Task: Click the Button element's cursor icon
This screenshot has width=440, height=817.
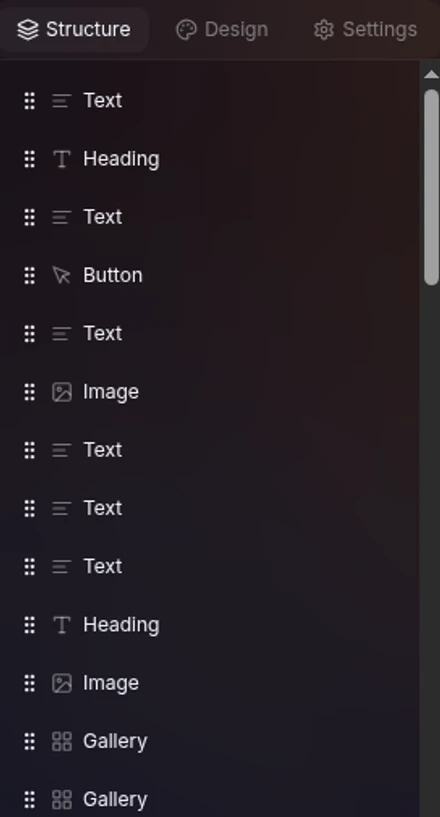Action: coord(62,275)
